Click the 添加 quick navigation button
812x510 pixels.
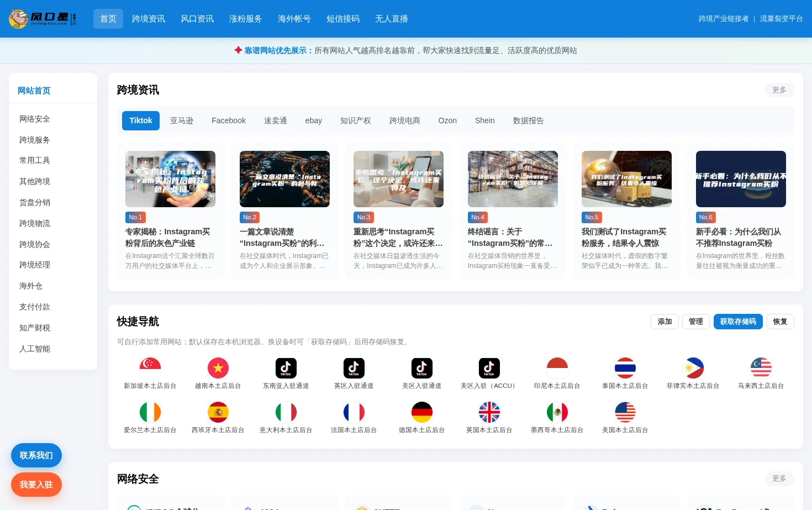pyautogui.click(x=665, y=322)
